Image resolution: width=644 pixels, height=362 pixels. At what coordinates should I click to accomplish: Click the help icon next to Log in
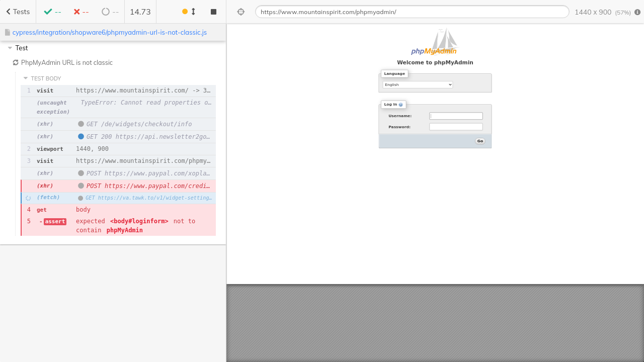[x=401, y=105]
